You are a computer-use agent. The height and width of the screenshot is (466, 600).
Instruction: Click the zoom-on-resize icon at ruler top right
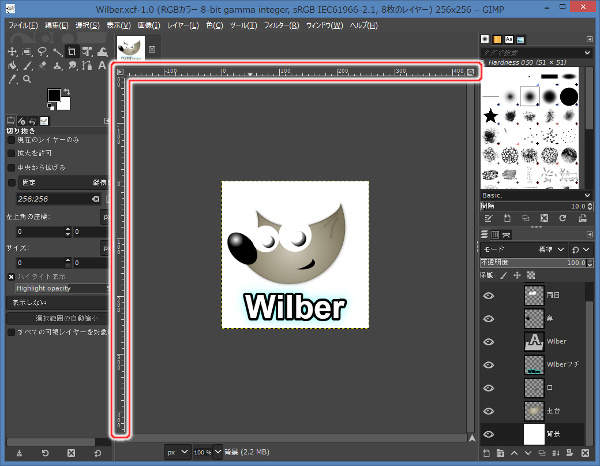pyautogui.click(x=472, y=72)
